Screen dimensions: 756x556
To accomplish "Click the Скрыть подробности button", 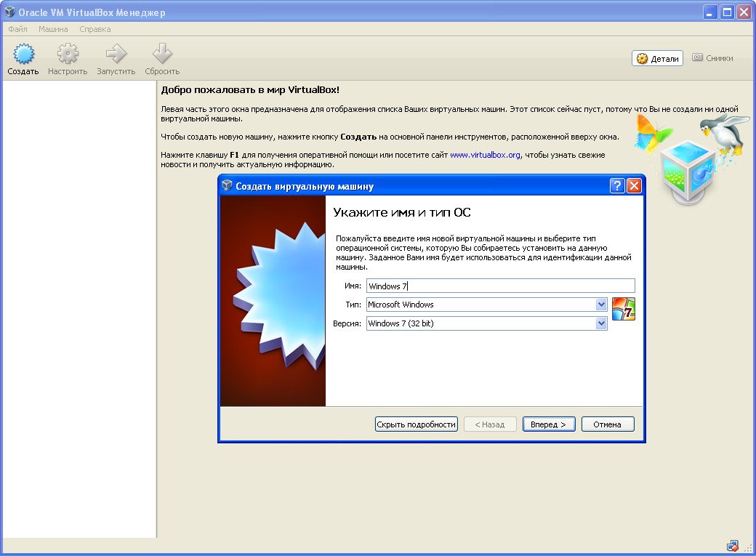I will [416, 424].
